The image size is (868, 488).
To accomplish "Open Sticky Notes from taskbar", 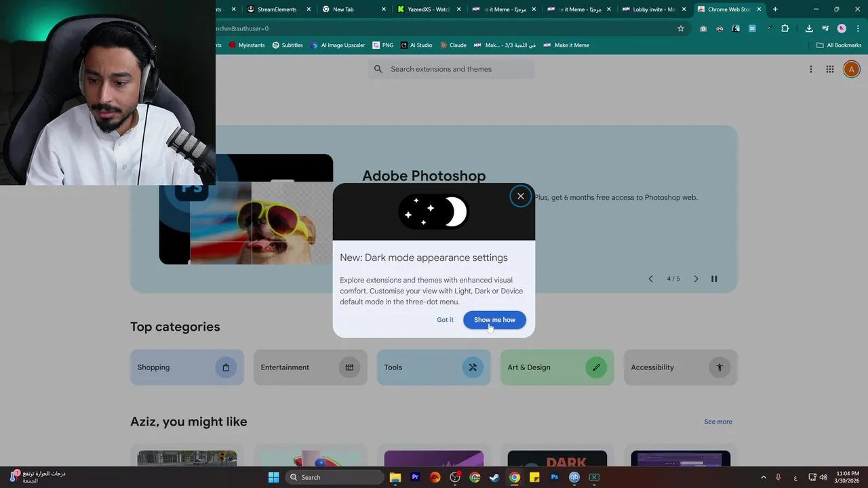I will [534, 477].
